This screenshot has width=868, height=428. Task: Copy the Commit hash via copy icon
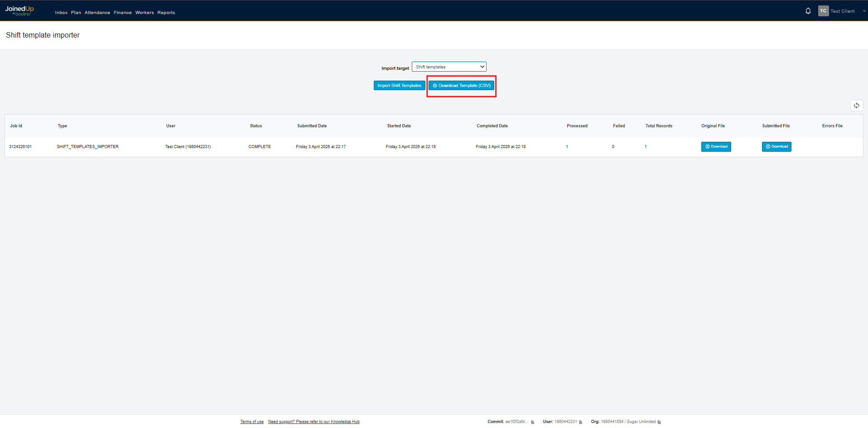pos(533,422)
